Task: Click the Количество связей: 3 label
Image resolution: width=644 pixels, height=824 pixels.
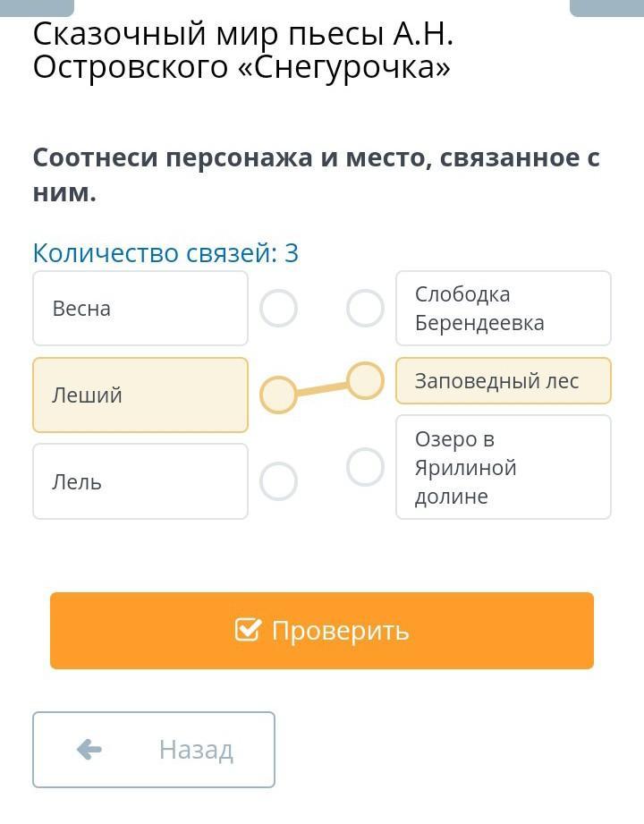Action: pyautogui.click(x=165, y=253)
